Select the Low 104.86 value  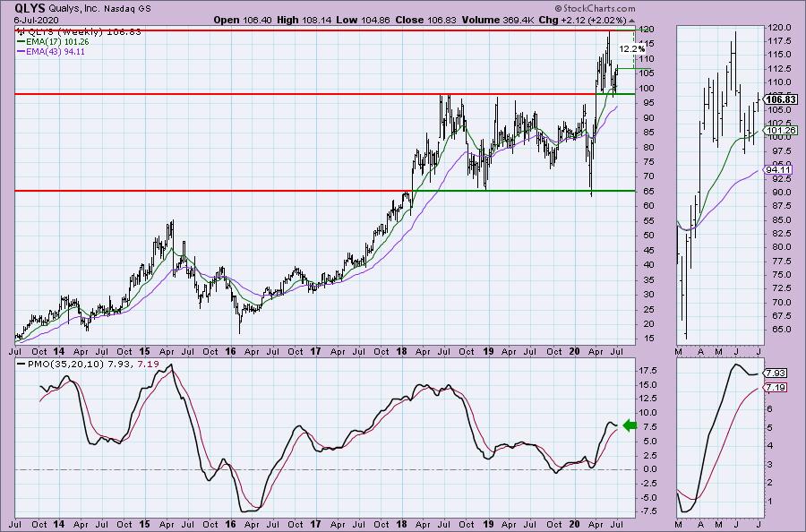pos(364,20)
